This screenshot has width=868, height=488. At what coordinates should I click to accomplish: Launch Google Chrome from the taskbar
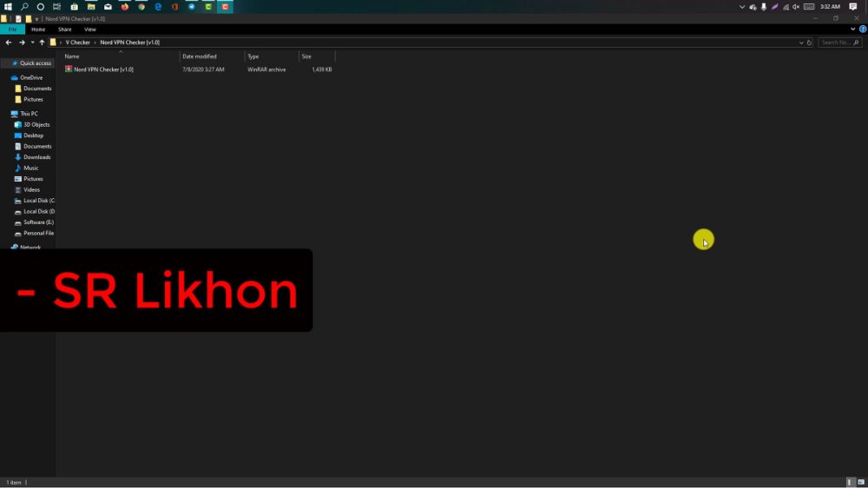coord(141,7)
